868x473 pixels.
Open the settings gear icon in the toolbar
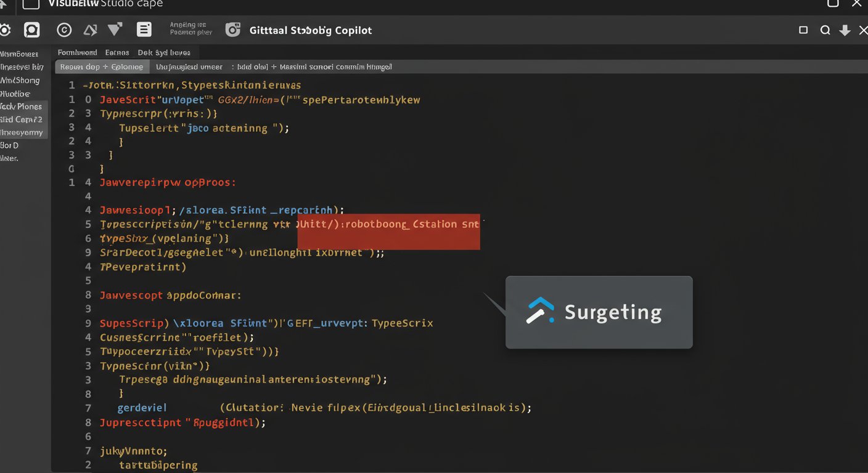(6, 29)
